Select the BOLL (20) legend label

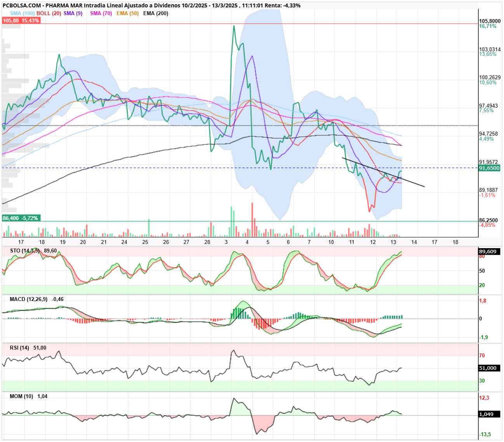(49, 13)
